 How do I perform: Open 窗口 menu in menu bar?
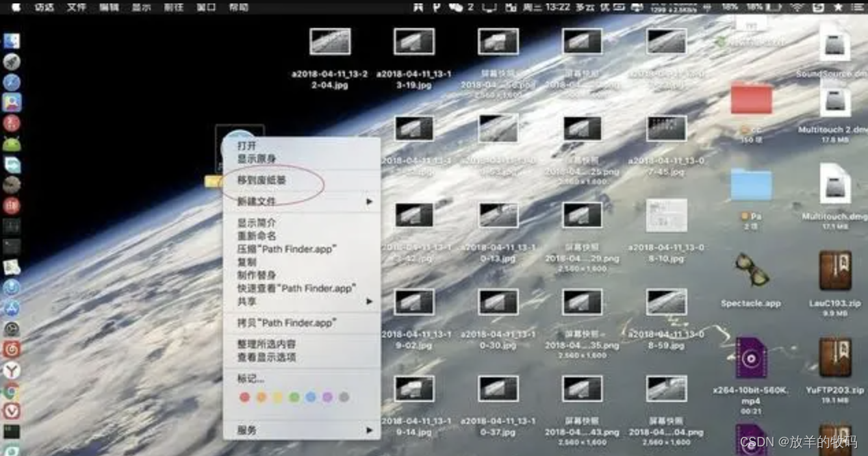tap(206, 7)
